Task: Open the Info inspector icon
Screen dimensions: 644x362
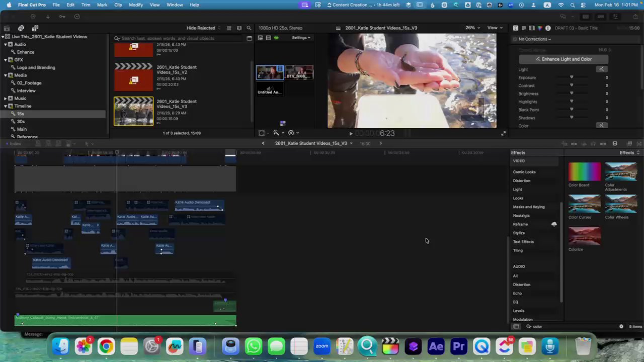Action: click(x=548, y=28)
